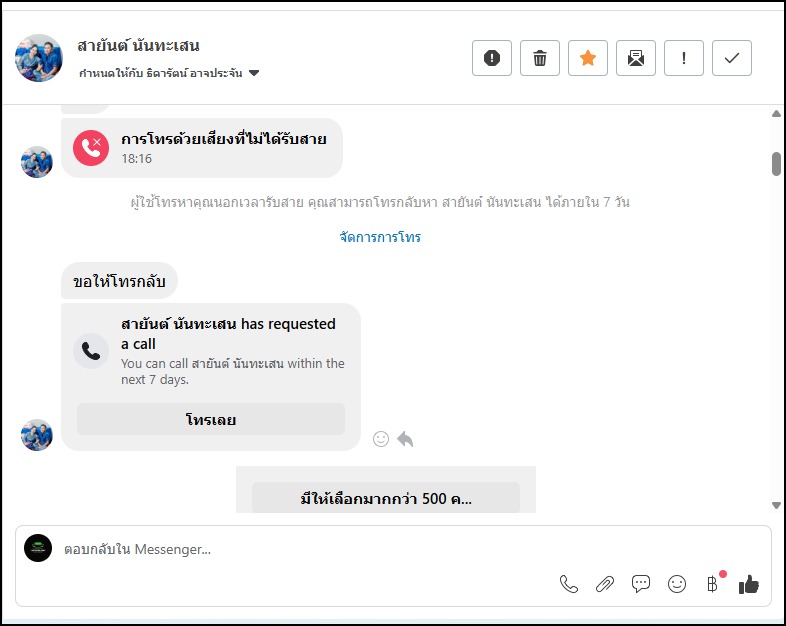Screen dimensions: 786x626
Task: Mark conversation unread with envelope icon
Action: point(636,58)
